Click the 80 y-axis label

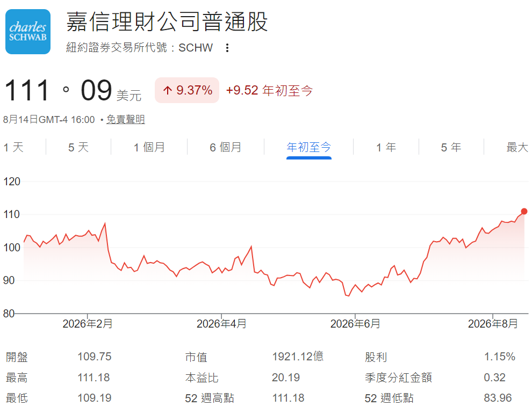(9, 314)
